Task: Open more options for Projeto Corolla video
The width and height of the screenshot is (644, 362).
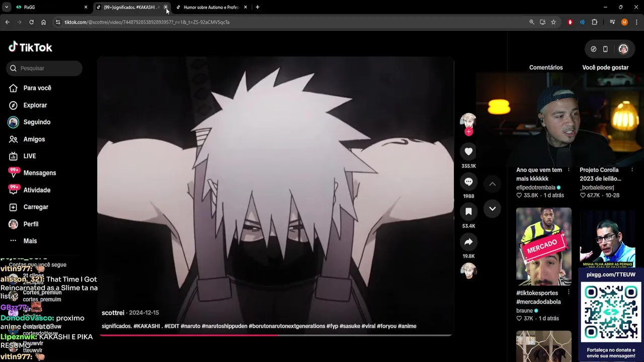Action: pos(632,170)
